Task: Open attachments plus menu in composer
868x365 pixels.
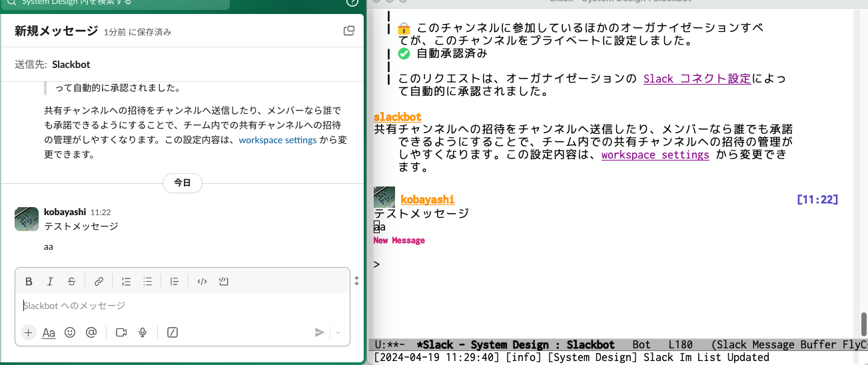Action: 28,332
